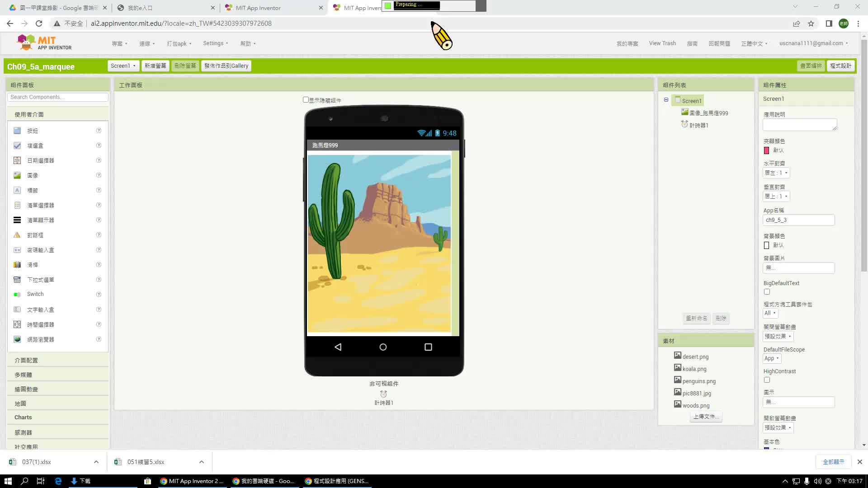Collapse Screen1 tree node

666,100
